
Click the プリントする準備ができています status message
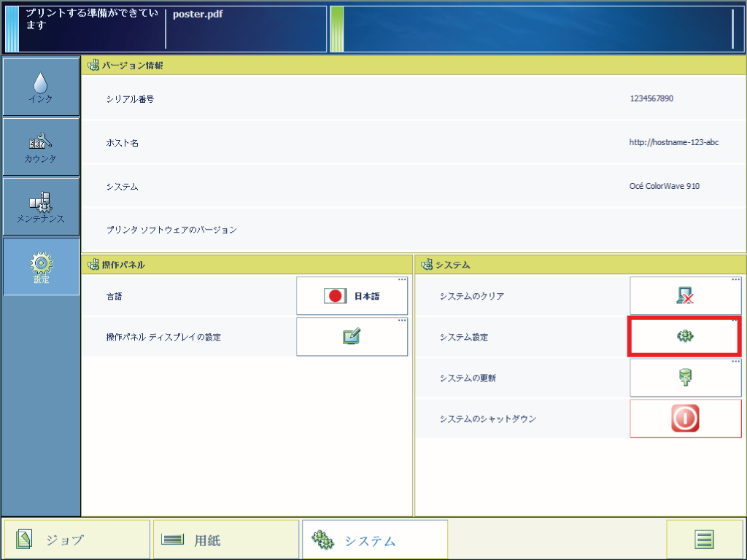click(92, 19)
